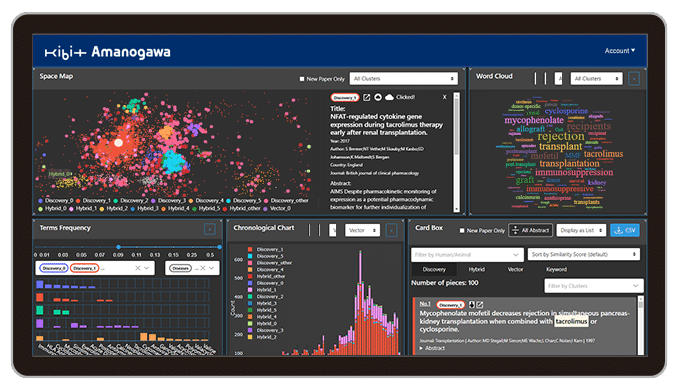
Task: Open Filter by Clusters dropdown
Action: tap(594, 286)
